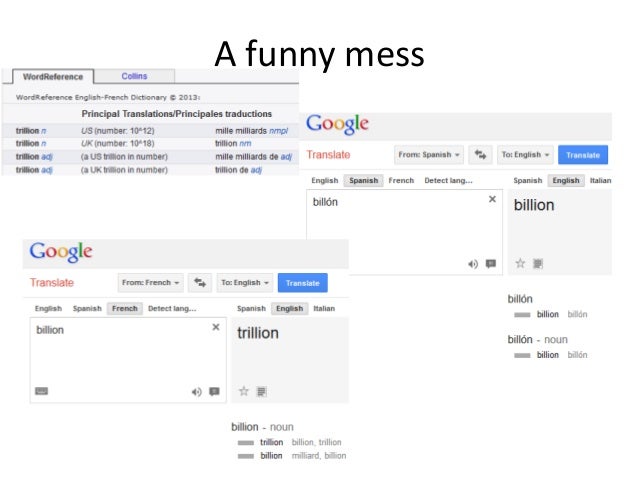Open virtual keyboard icon in French input
638x479 pixels.
click(42, 391)
